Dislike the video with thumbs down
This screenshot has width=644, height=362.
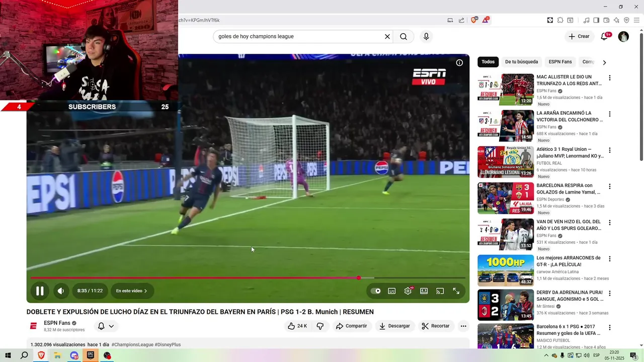click(320, 326)
